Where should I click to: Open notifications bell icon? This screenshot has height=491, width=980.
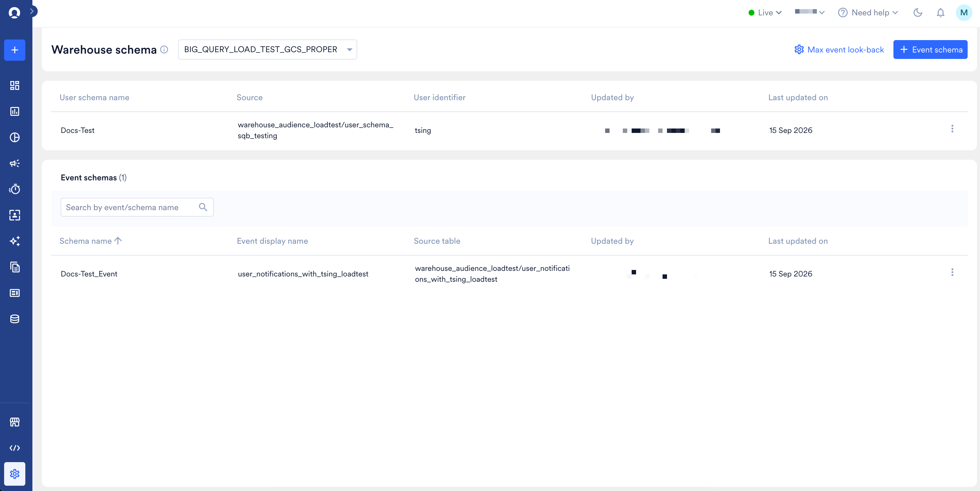click(941, 13)
